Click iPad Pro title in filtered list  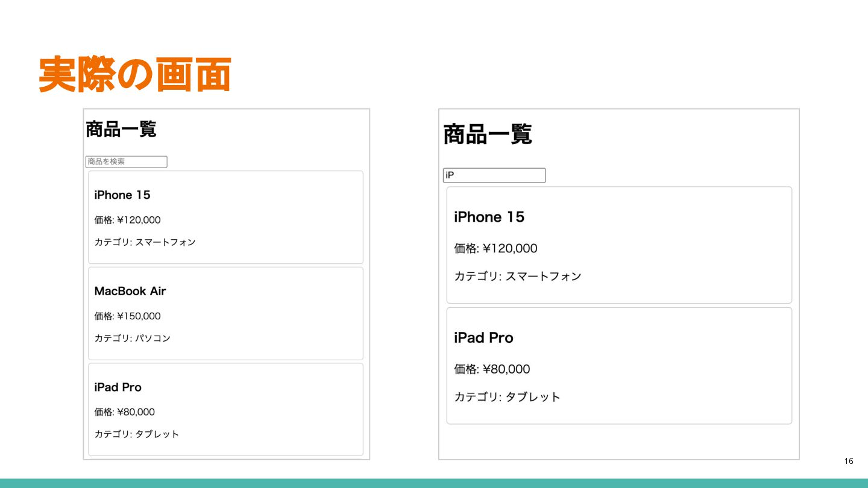click(483, 338)
